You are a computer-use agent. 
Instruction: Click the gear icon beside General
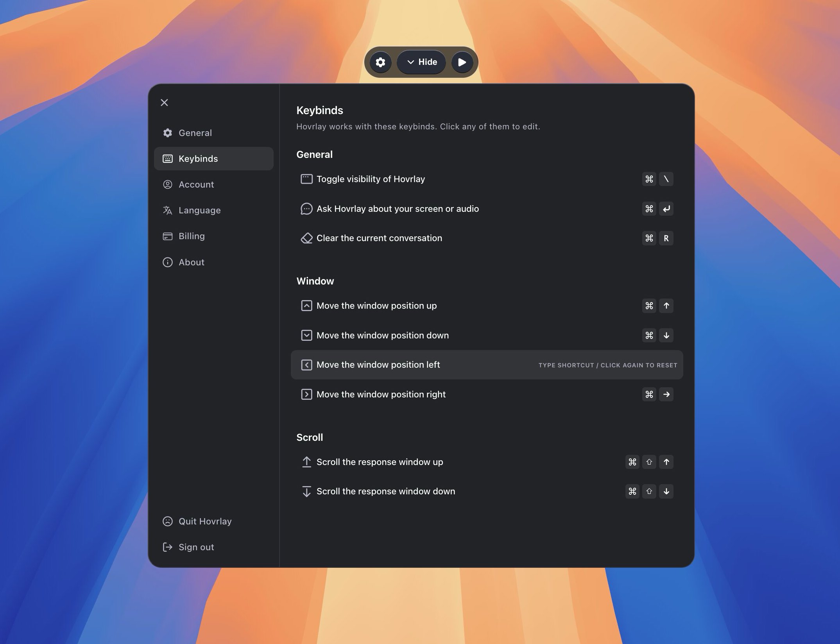pos(167,133)
